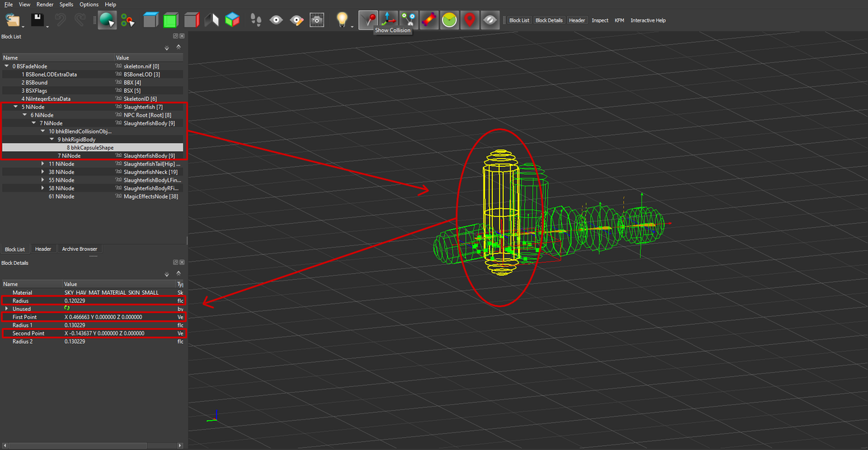Switch to the lower Block List tab
The height and width of the screenshot is (450, 868).
pyautogui.click(x=15, y=249)
